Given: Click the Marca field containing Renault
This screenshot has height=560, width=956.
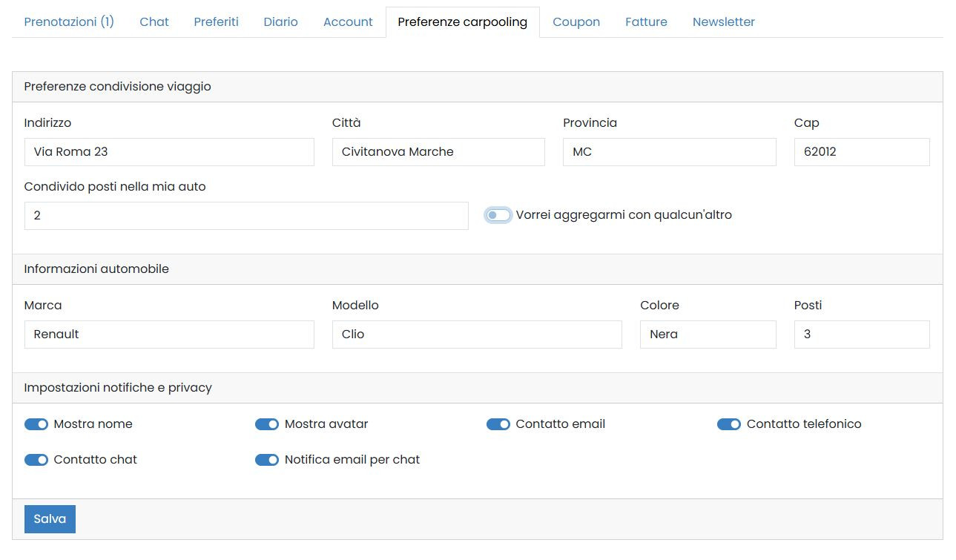Looking at the screenshot, I should coord(169,335).
